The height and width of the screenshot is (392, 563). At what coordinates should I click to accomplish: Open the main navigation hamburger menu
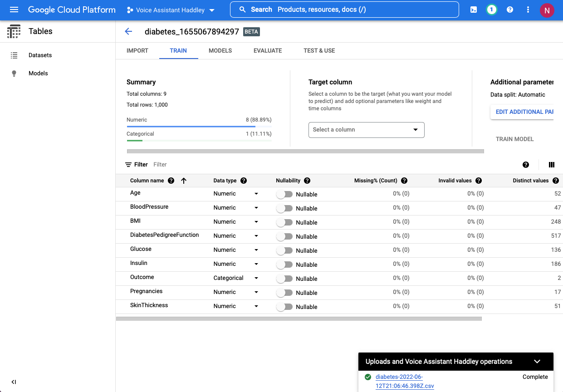[x=14, y=10]
